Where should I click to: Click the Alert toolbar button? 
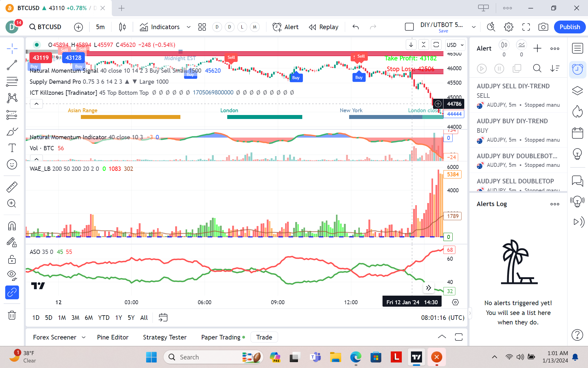coord(285,27)
